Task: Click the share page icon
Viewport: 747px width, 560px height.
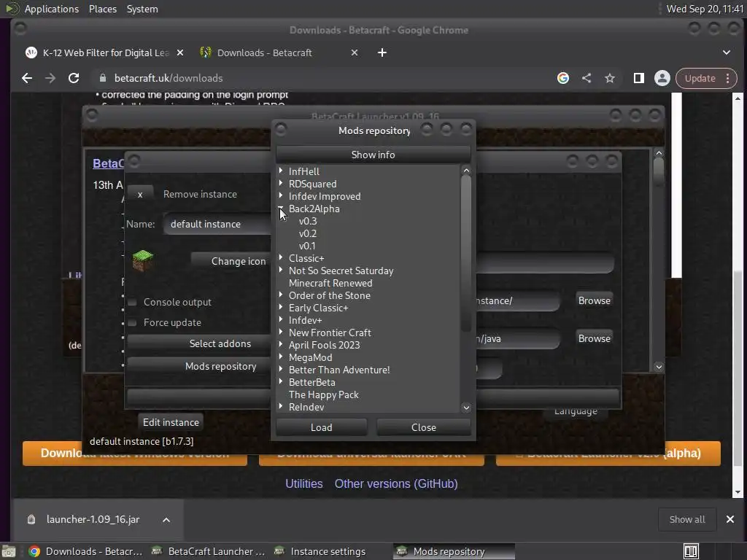Action: point(587,78)
